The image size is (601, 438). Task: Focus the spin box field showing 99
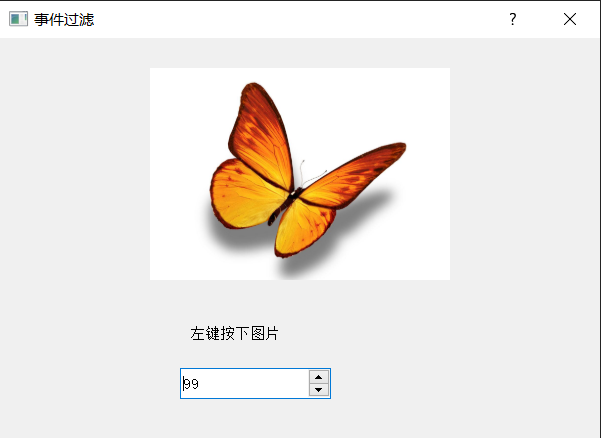pyautogui.click(x=245, y=383)
